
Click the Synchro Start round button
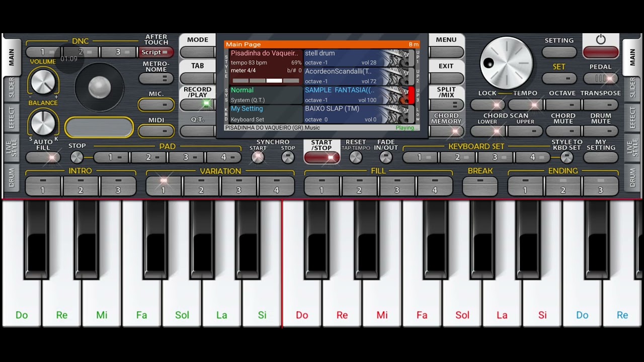click(x=258, y=157)
